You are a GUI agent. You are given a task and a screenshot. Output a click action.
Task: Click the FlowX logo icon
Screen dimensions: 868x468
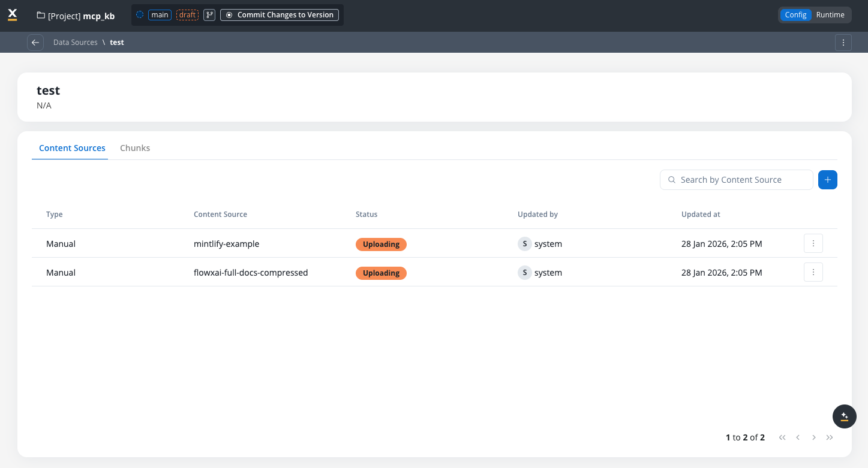coord(13,15)
